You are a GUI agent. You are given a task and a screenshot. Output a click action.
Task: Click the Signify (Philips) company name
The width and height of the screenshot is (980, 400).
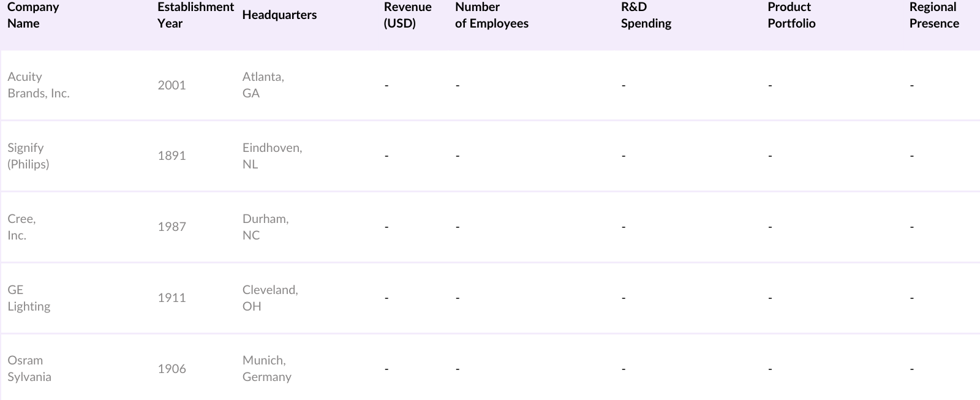pos(28,156)
